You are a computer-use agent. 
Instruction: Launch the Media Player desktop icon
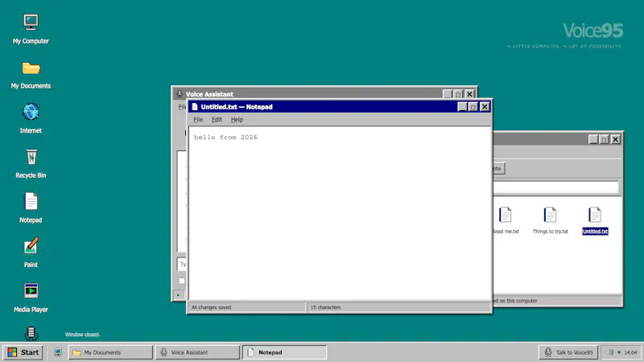point(31,290)
